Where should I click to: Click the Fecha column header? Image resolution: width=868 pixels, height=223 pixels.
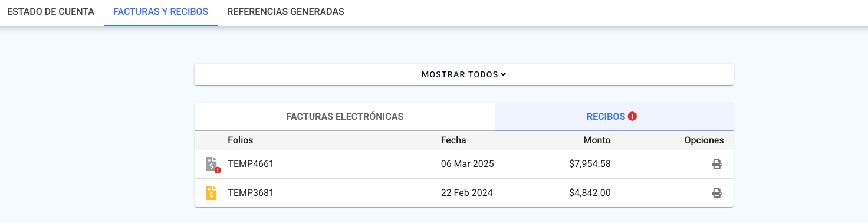453,140
